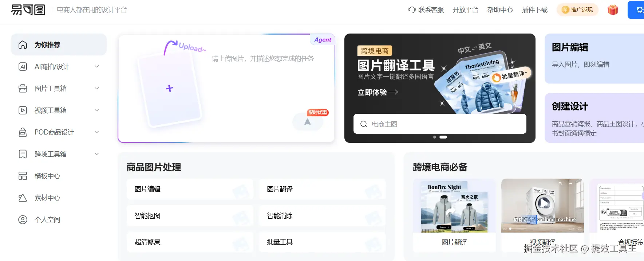This screenshot has height=261, width=644.
Task: Click the Agent tag label
Action: point(323,39)
